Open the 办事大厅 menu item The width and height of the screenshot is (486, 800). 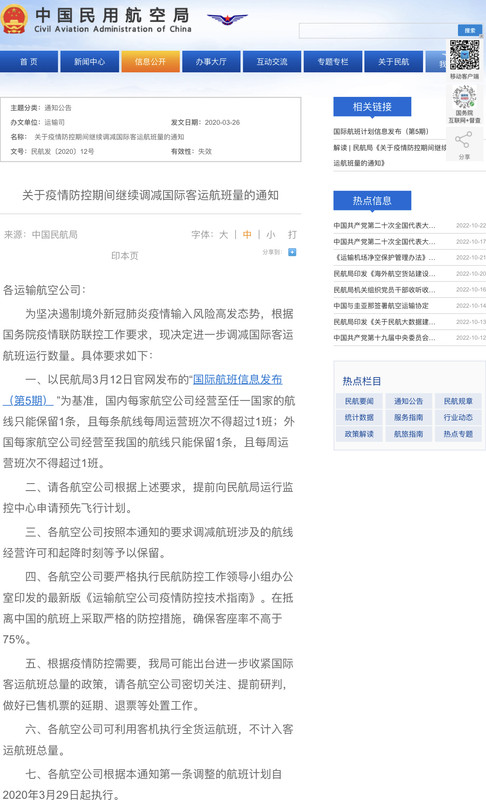point(211,62)
